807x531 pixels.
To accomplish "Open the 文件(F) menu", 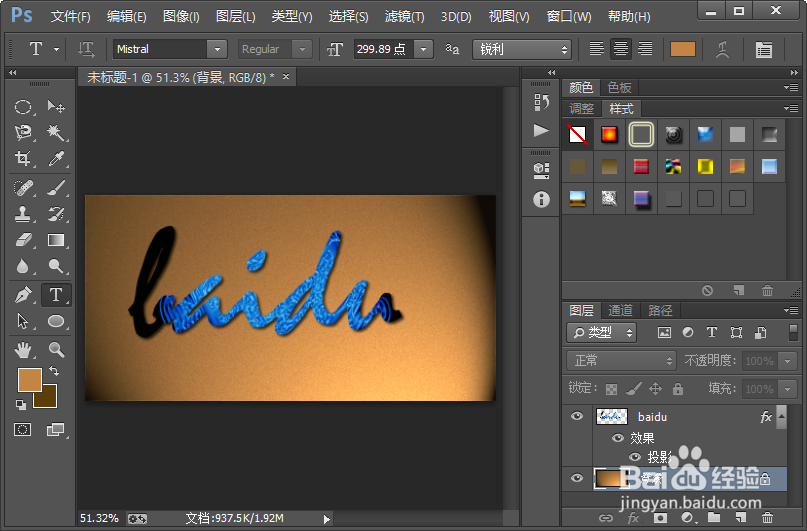I will (71, 16).
